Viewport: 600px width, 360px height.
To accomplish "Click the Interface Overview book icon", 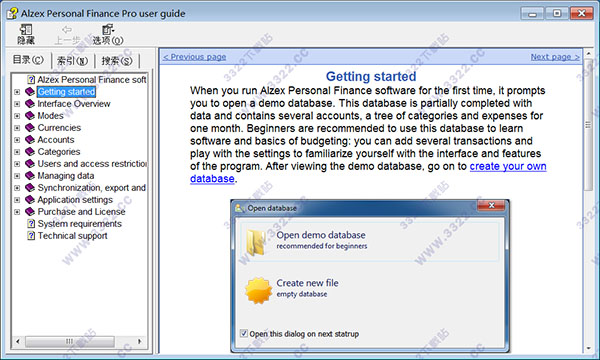I will click(x=30, y=104).
